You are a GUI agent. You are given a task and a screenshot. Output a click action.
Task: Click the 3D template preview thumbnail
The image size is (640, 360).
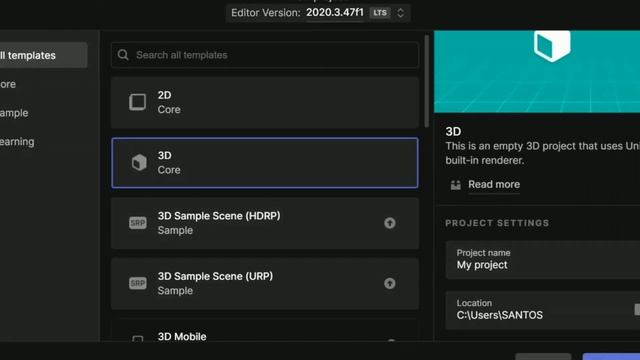537,71
